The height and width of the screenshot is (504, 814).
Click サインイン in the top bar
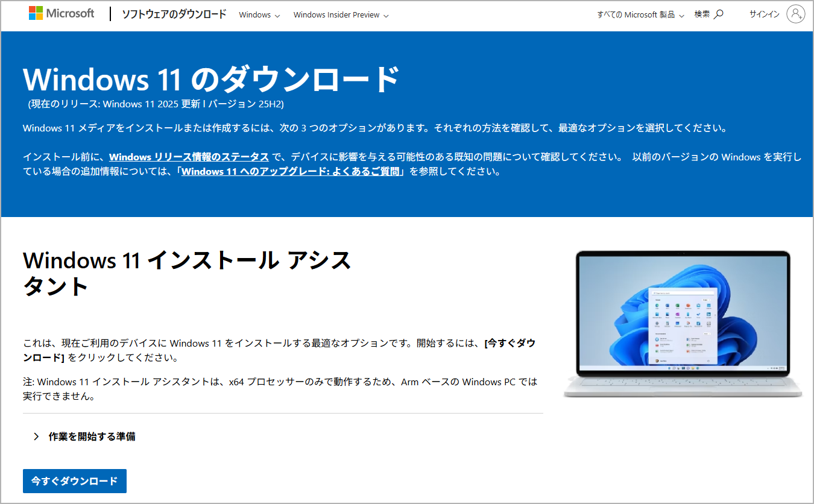pos(766,13)
